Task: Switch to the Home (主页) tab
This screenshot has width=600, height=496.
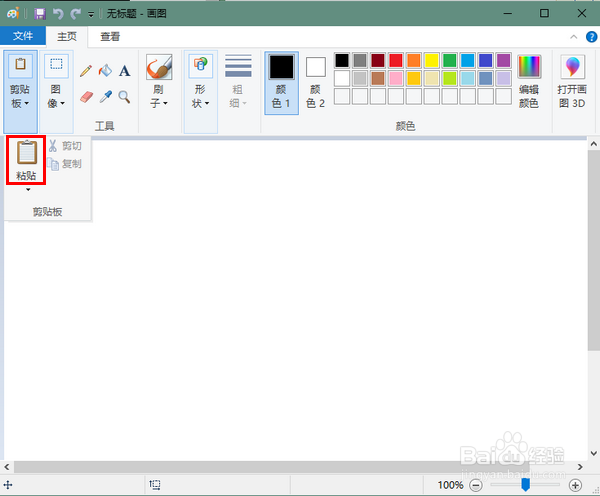Action: (x=67, y=36)
